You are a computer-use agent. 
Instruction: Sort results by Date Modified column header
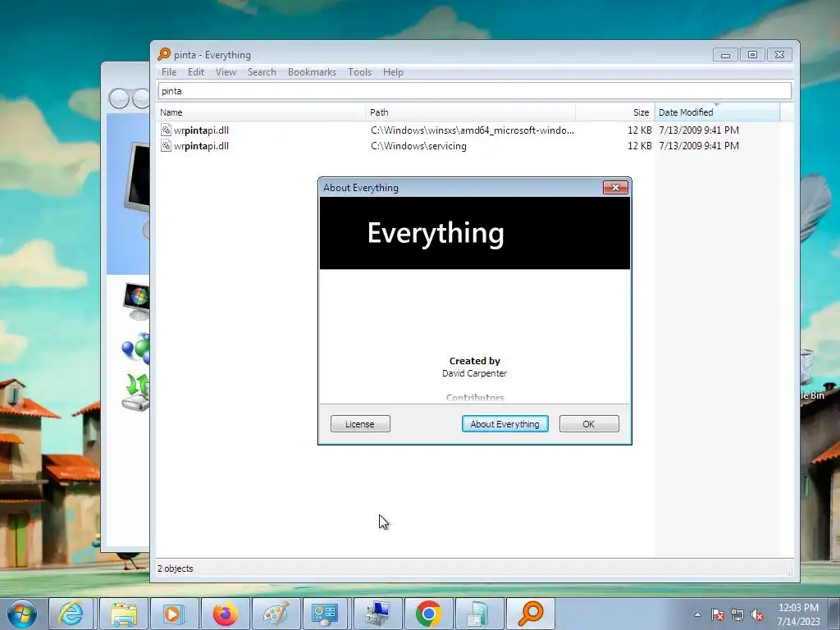click(717, 112)
